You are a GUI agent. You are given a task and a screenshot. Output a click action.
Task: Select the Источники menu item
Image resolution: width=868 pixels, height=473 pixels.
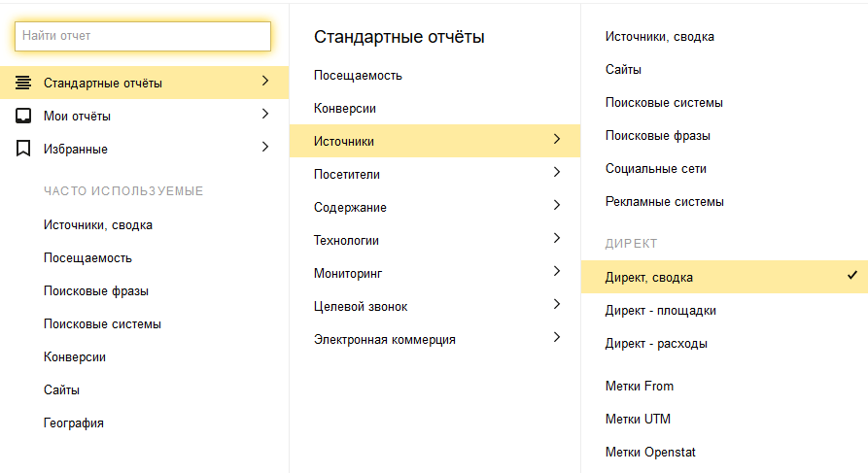coord(344,142)
